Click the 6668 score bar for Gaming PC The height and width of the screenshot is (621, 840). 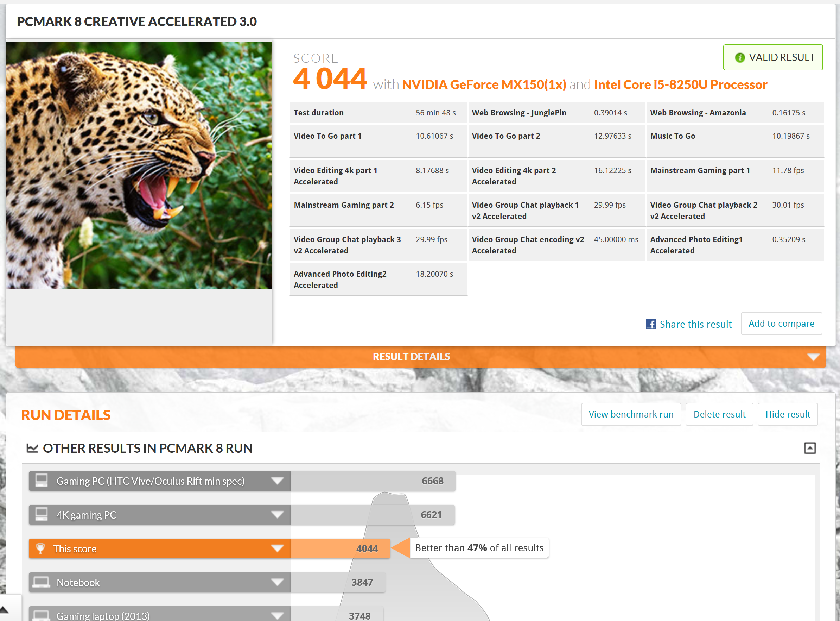click(373, 481)
